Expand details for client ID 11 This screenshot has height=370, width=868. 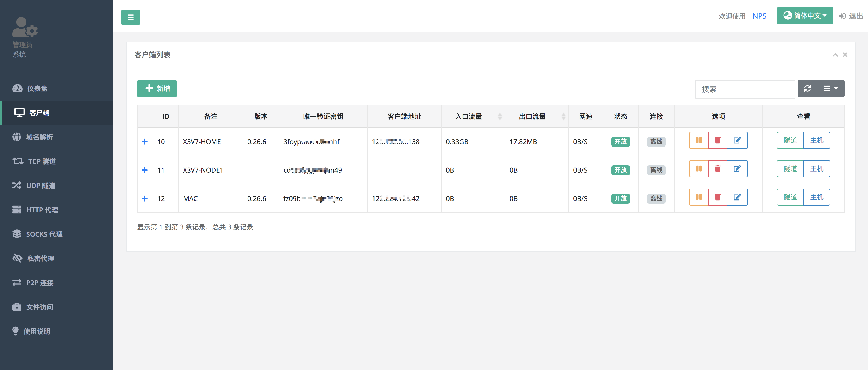click(145, 170)
